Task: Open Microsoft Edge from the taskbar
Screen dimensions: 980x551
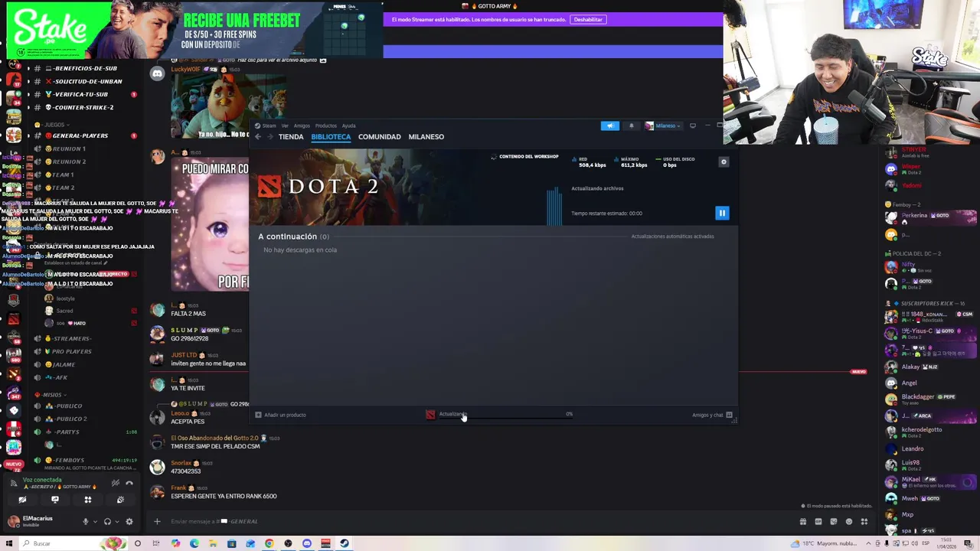Action: coord(194,543)
